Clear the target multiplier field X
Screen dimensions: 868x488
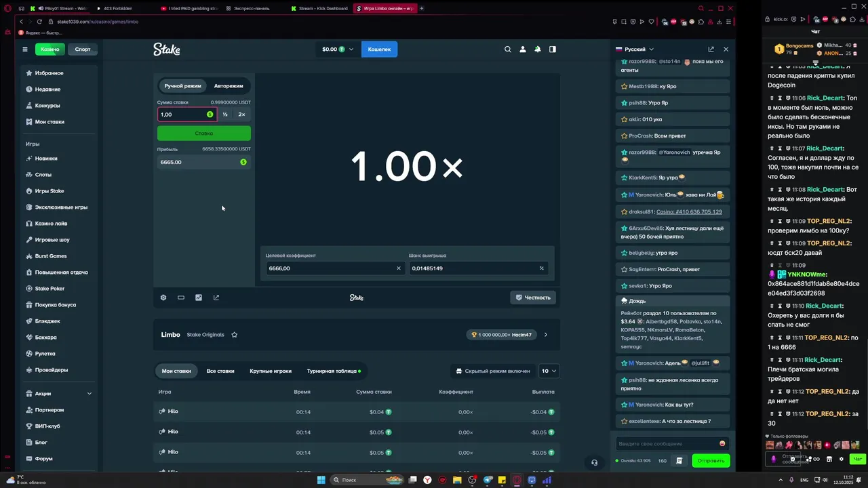tap(398, 268)
